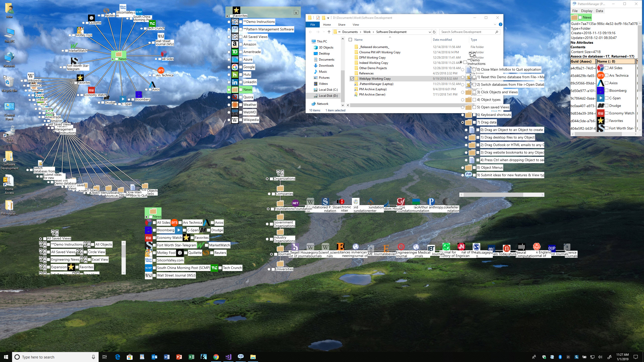This screenshot has width=644, height=362.
Task: Toggle the WebApp Working Copy checkbox
Action: click(x=352, y=79)
